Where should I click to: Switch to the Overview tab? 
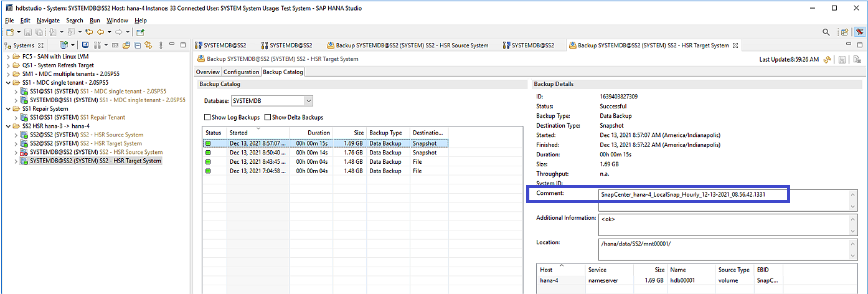(209, 72)
